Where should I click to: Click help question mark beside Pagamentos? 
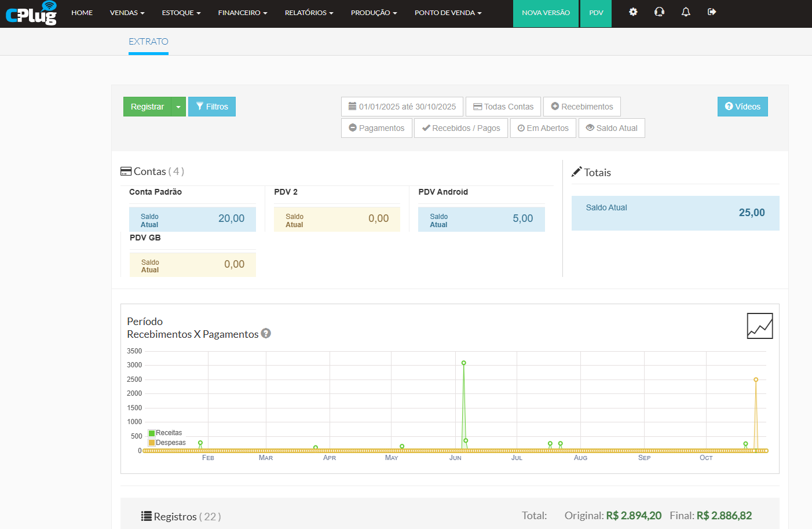click(266, 334)
